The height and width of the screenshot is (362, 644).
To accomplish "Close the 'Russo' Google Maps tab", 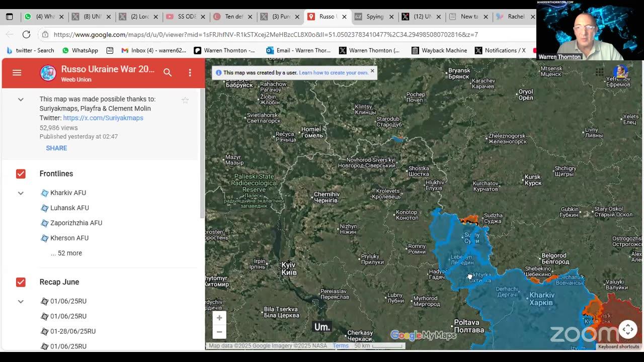I will 344,17.
